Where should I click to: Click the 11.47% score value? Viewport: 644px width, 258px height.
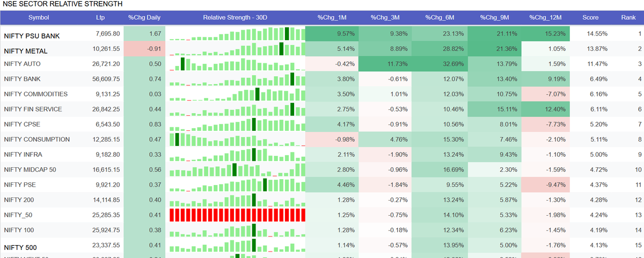coord(597,64)
